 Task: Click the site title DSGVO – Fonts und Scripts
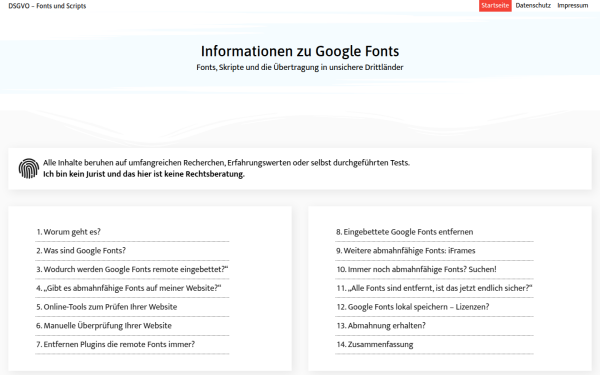tap(47, 6)
